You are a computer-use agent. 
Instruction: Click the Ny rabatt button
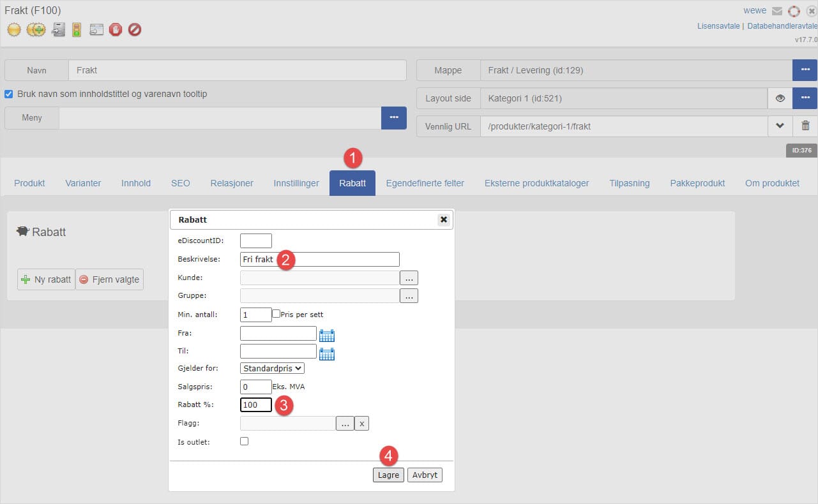[x=46, y=279]
